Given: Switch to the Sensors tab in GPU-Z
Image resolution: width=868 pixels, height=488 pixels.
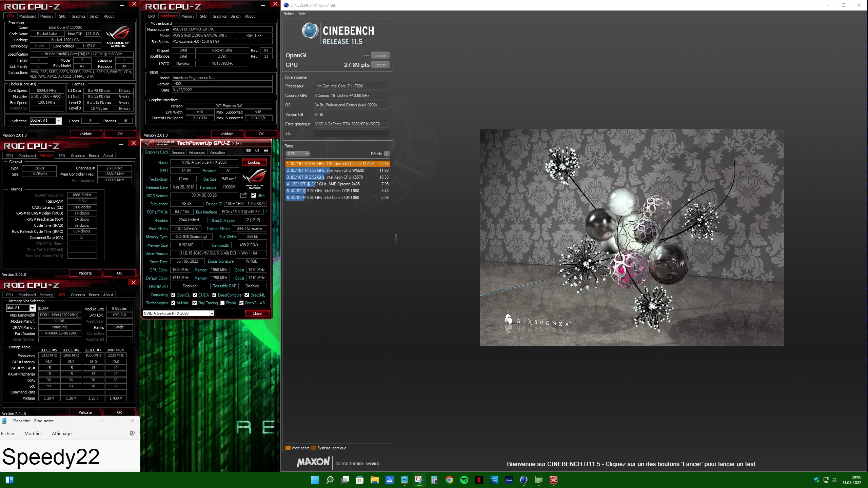Looking at the screenshot, I should tap(178, 152).
